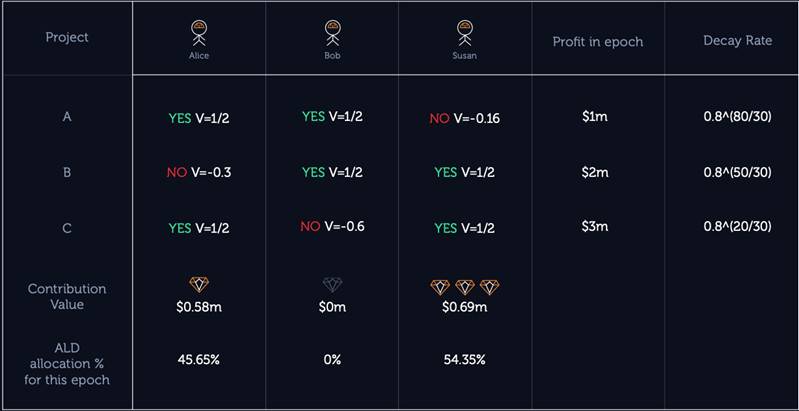Select the Decay Rate header
Viewport: 799px width, 411px height.
737,41
